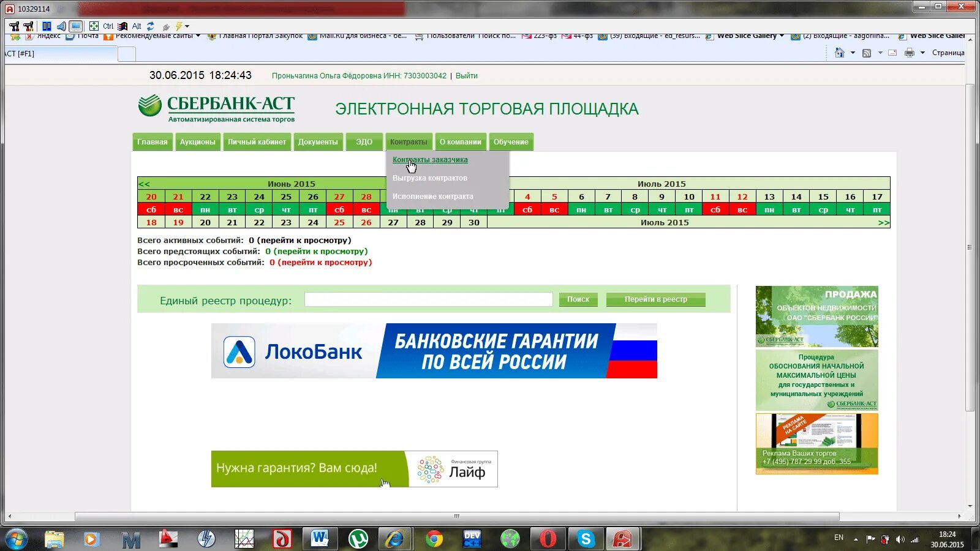Open Skype from the taskbar
This screenshot has height=551, width=980.
click(x=586, y=539)
